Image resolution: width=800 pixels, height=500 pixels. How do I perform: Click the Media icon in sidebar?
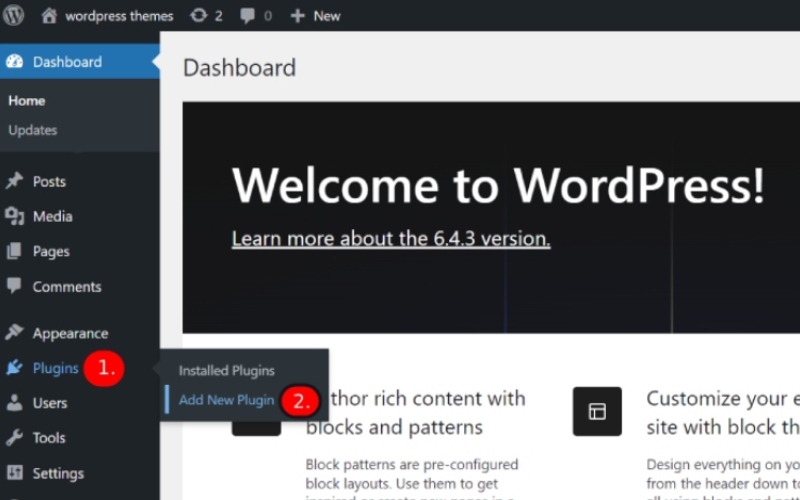pos(14,216)
